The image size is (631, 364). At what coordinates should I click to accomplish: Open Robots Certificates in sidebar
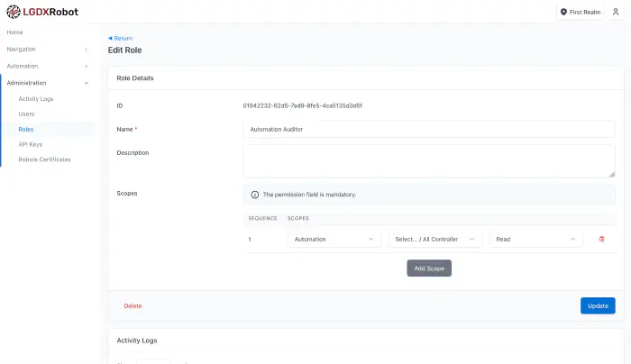click(x=44, y=159)
